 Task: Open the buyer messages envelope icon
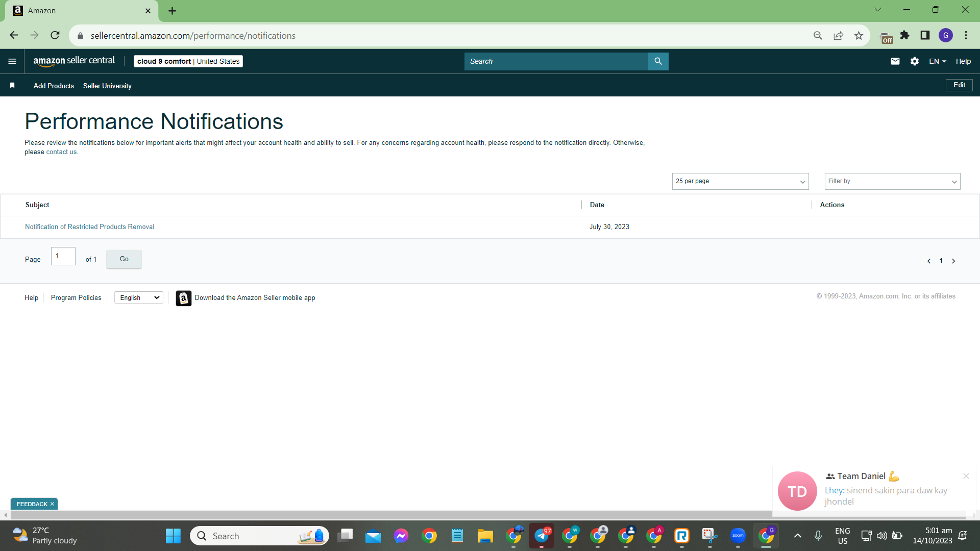895,61
